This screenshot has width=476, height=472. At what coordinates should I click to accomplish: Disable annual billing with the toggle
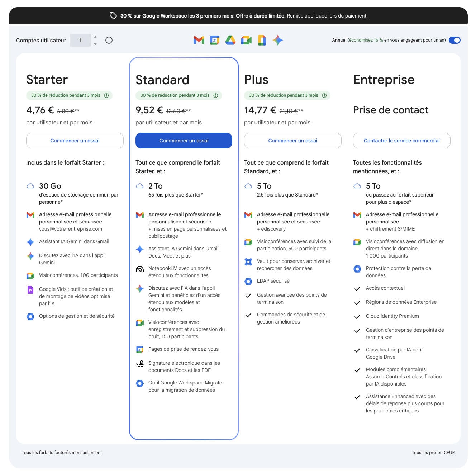454,40
